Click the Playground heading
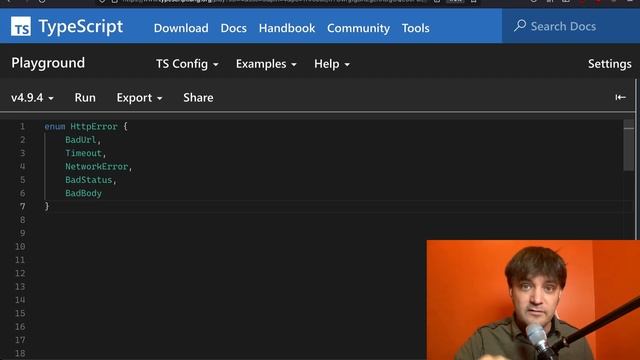 [x=48, y=63]
